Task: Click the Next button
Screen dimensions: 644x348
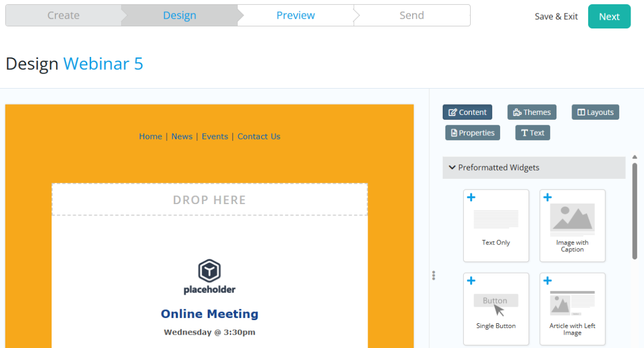Action: pos(609,17)
